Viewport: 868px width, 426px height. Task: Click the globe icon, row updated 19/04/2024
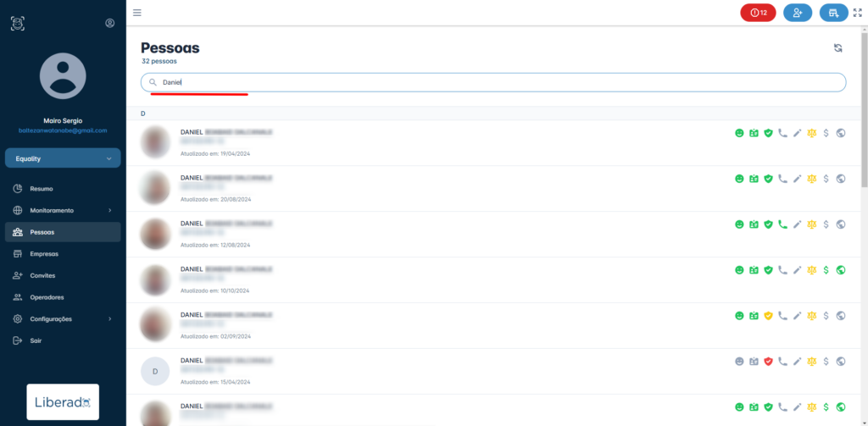click(x=841, y=133)
